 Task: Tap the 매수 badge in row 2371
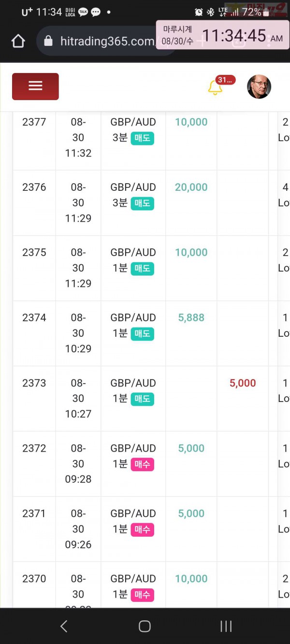(x=143, y=530)
